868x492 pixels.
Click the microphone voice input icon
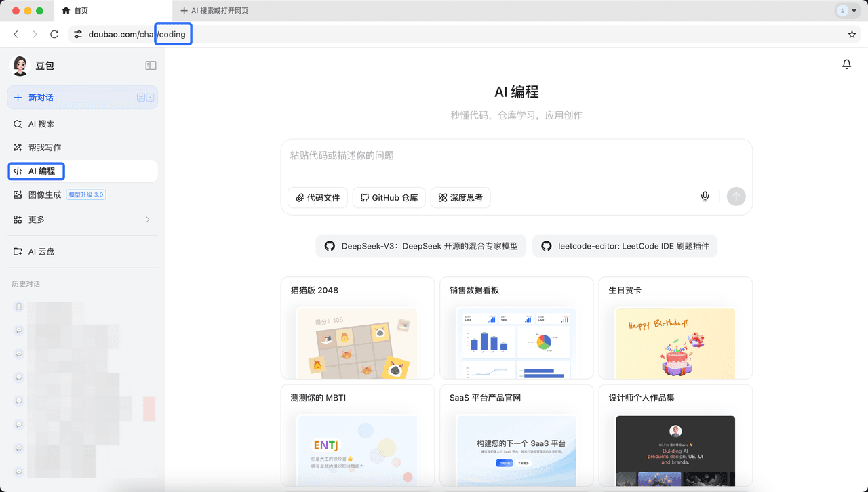(705, 197)
